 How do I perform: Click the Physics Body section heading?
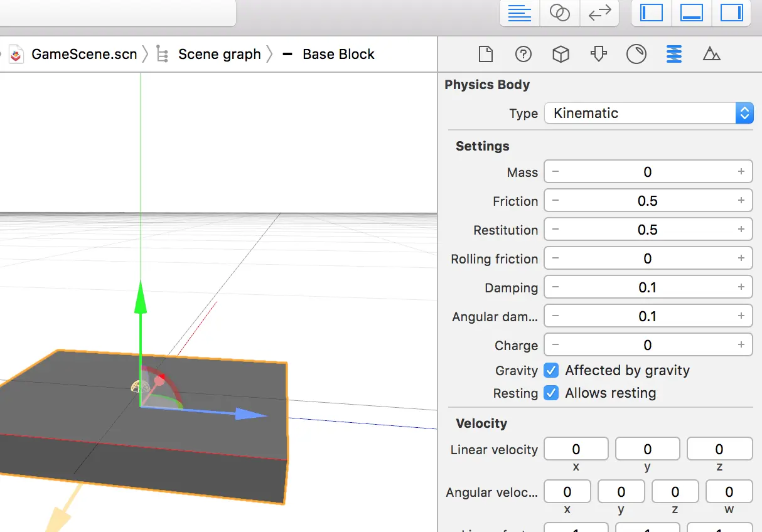click(487, 85)
